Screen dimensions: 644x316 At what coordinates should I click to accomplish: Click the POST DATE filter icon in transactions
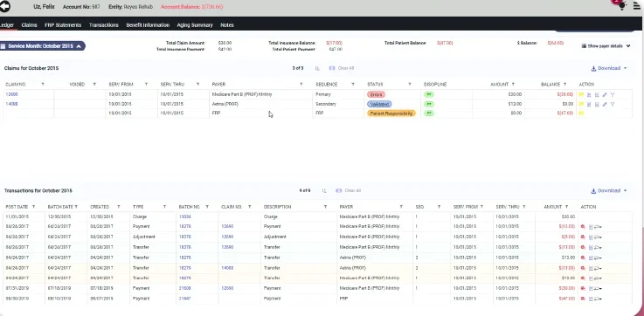(33, 207)
